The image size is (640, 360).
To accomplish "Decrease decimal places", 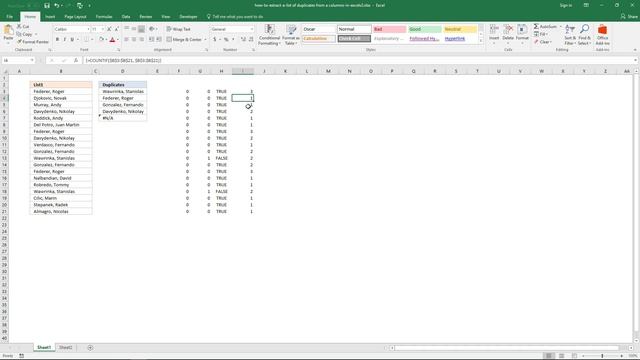I will coord(251,40).
